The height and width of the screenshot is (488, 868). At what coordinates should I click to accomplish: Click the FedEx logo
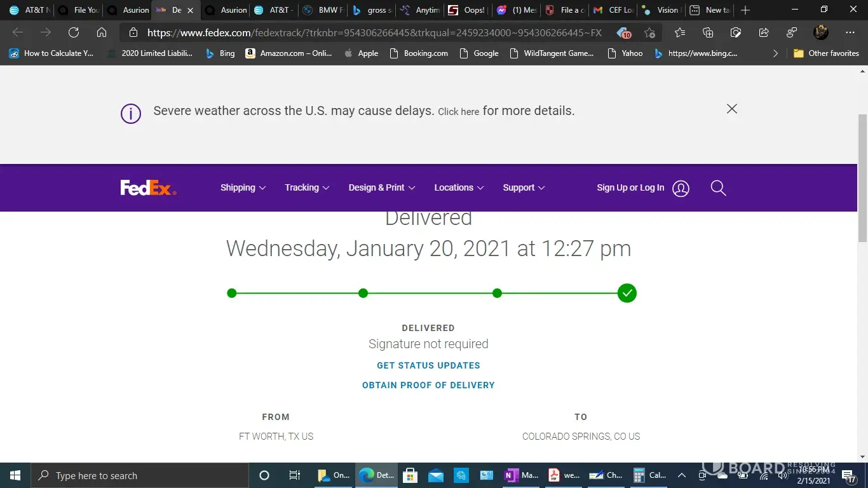click(x=148, y=188)
